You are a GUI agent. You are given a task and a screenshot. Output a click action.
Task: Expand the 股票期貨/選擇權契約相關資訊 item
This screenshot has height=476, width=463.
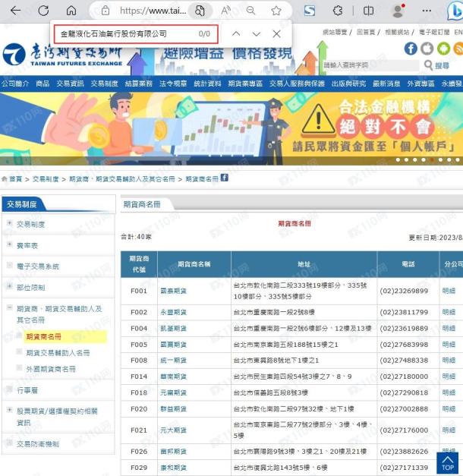pos(9,410)
